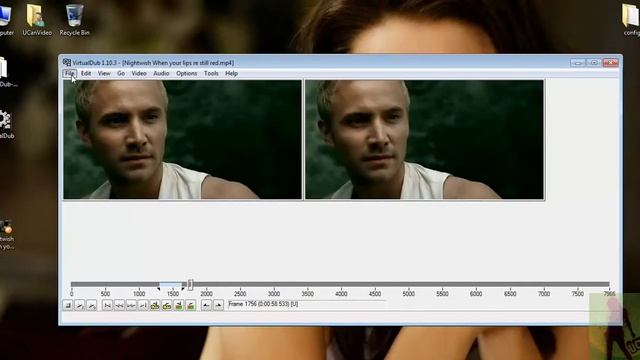
Task: Open the Video menu
Action: coord(139,73)
